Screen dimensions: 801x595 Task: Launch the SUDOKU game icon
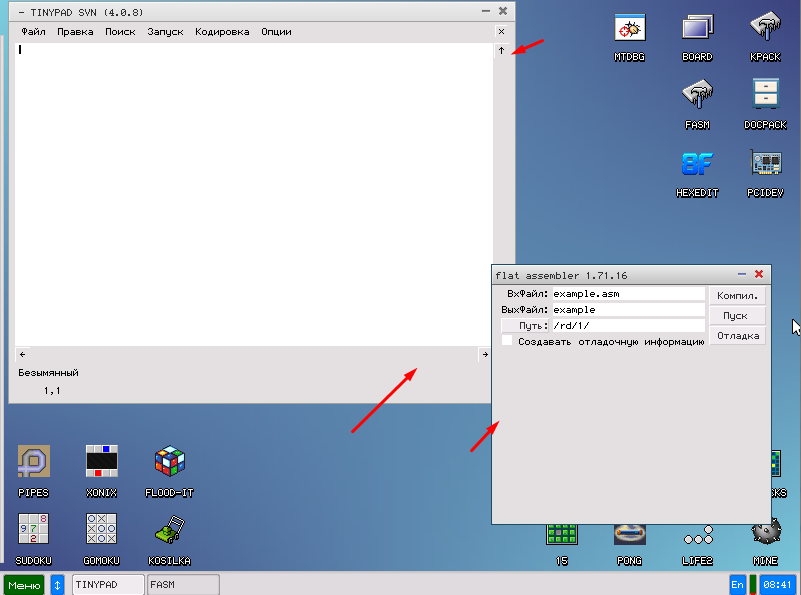point(33,532)
